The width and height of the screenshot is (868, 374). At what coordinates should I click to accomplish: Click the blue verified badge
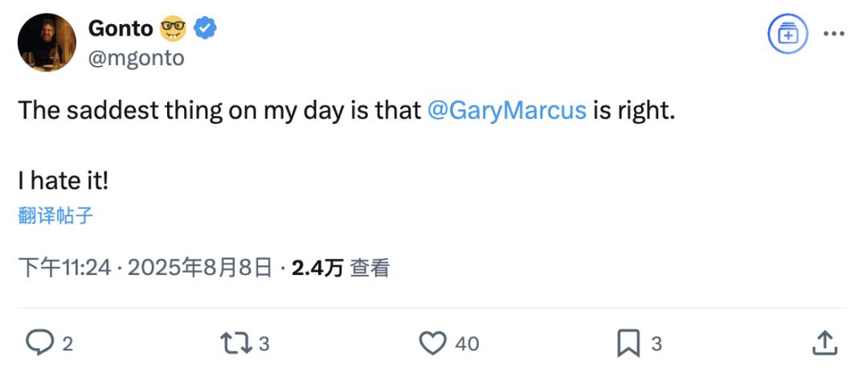(x=204, y=27)
